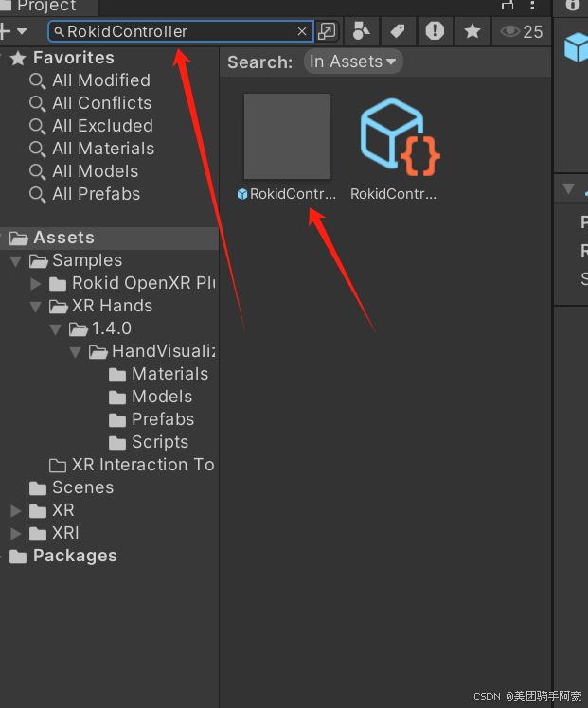Expand the Rokid OpenXR Plugin folder
The image size is (588, 708).
coord(35,284)
